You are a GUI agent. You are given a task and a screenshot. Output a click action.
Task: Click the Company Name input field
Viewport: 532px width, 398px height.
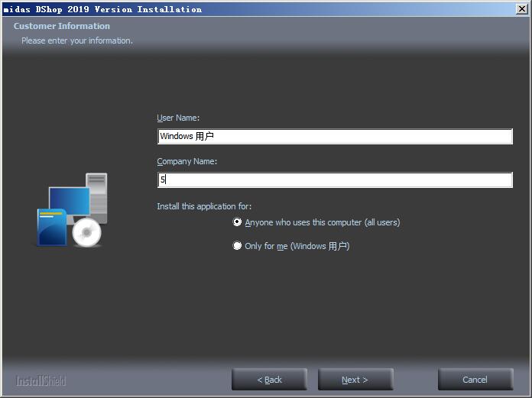pyautogui.click(x=335, y=180)
